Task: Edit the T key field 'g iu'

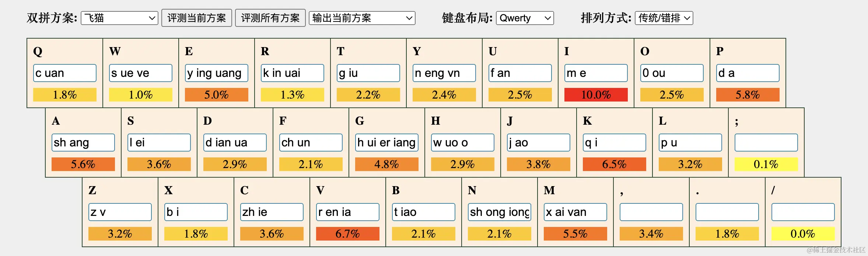Action: [x=368, y=73]
